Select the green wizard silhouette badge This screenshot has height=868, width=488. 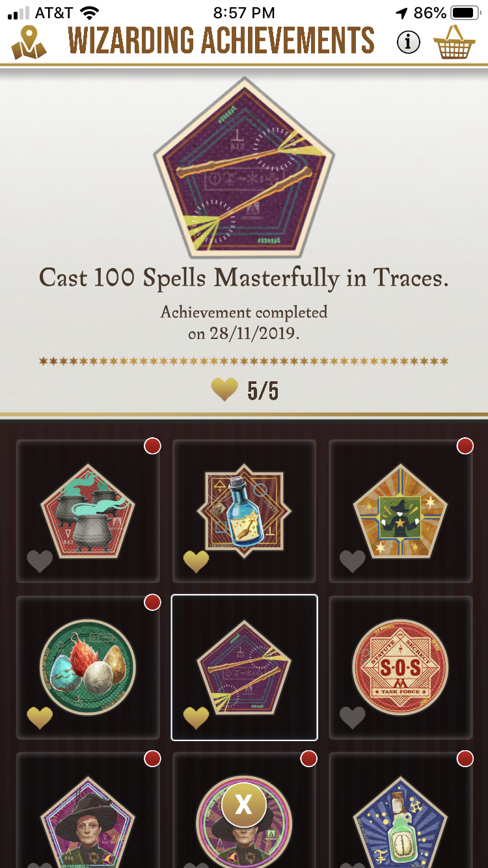tap(400, 511)
